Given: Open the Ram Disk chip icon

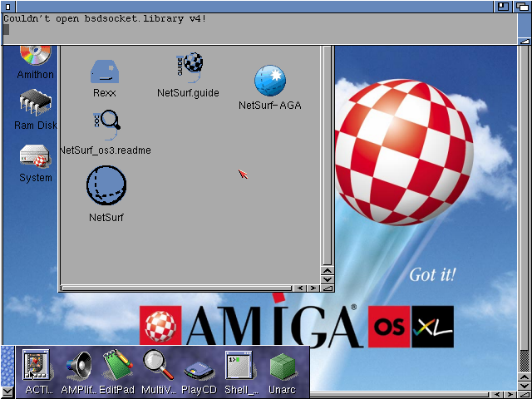Looking at the screenshot, I should click(x=35, y=101).
